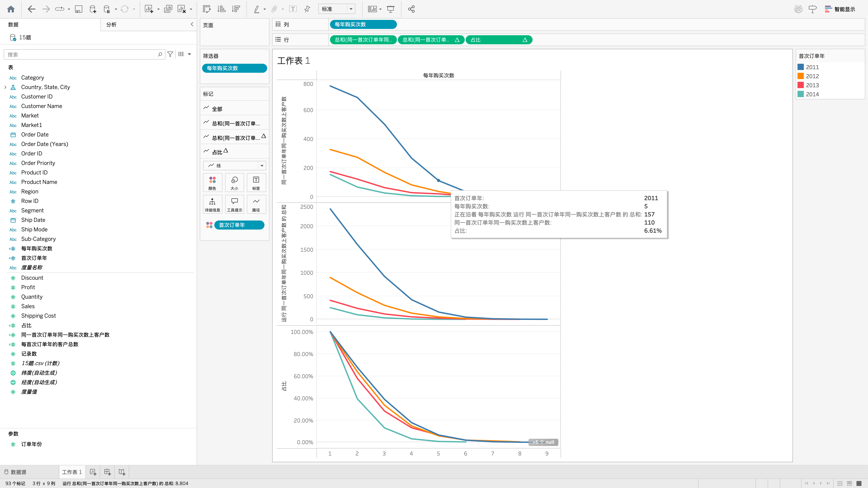Image resolution: width=868 pixels, height=488 pixels.
Task: Click the highlight pen icon
Action: [x=257, y=9]
